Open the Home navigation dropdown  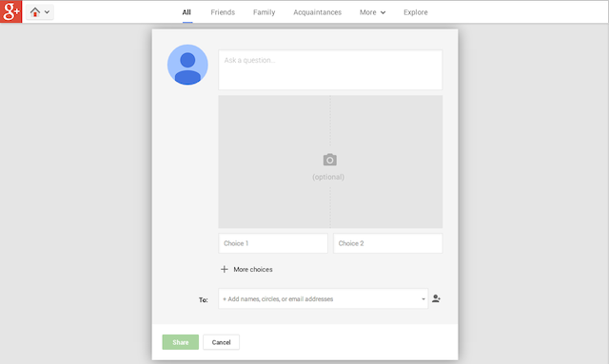click(40, 12)
